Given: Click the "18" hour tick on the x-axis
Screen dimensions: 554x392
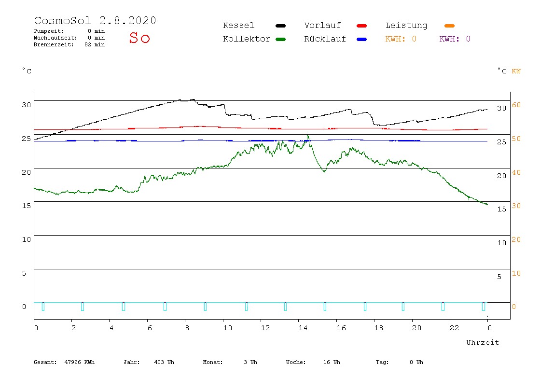Looking at the screenshot, I should click(x=378, y=328).
